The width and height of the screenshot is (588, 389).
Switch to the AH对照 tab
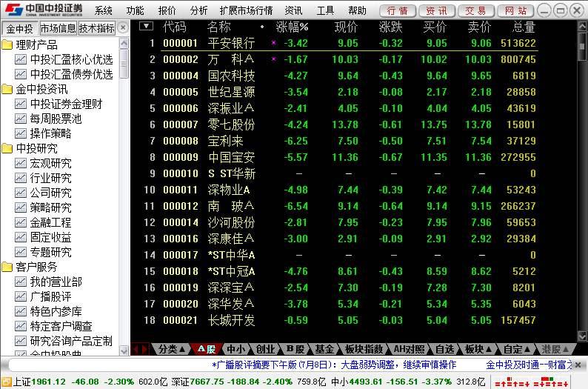tap(409, 350)
